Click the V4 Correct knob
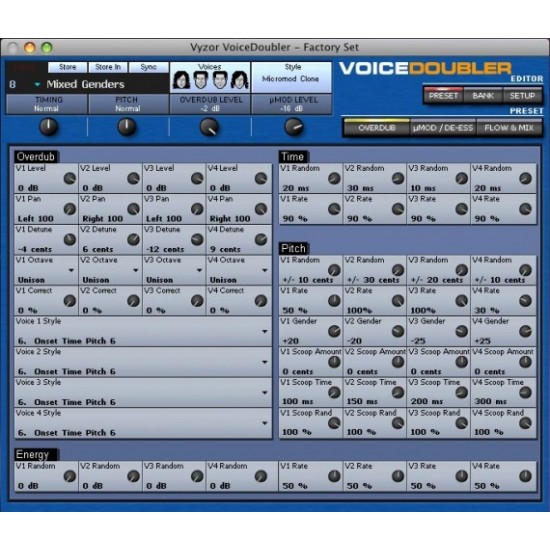 261,301
